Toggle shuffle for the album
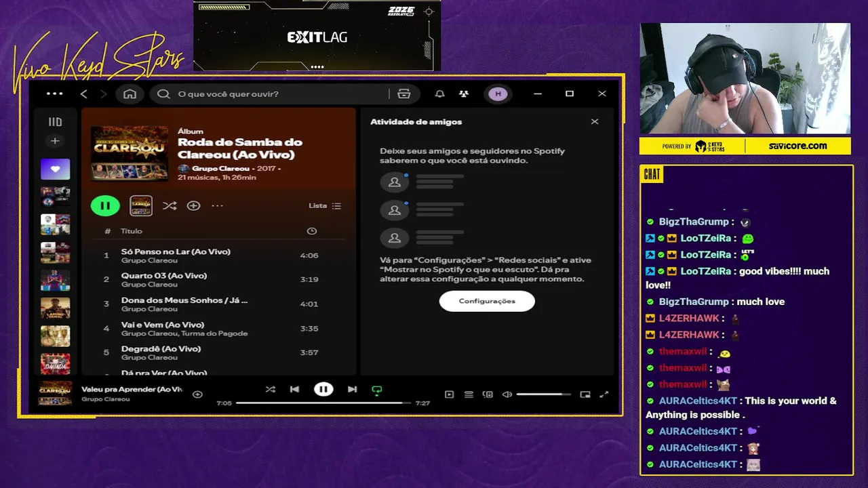 click(x=170, y=205)
